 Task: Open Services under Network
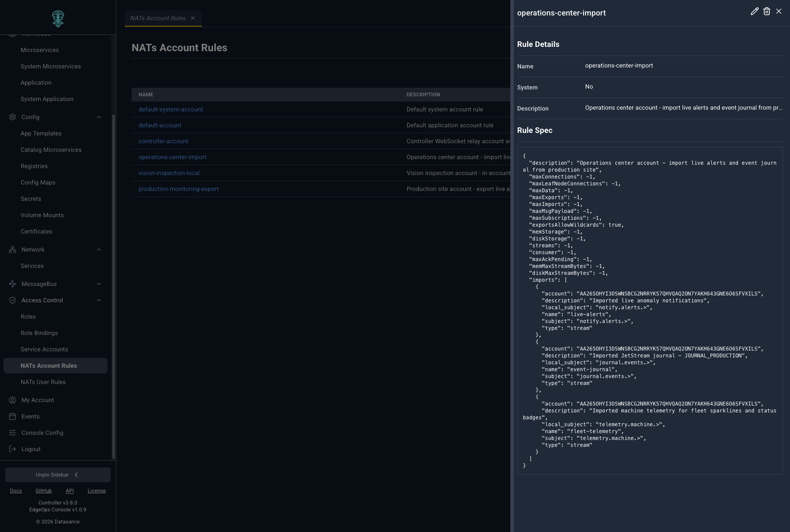32,266
